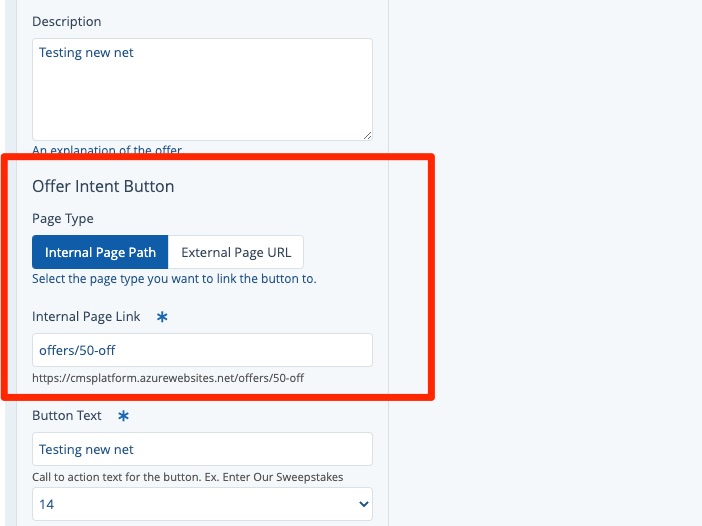
Task: Click the Offer Intent Button section heading
Action: (x=103, y=186)
